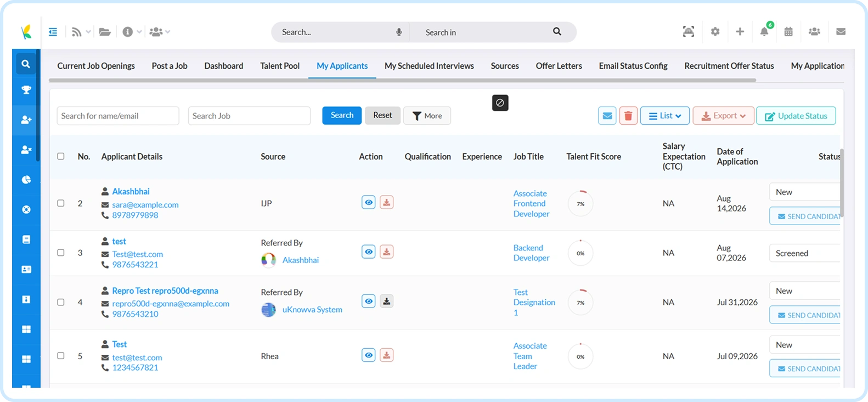The image size is (868, 402).
Task: Check the box for applicant No. 2
Action: (x=61, y=203)
